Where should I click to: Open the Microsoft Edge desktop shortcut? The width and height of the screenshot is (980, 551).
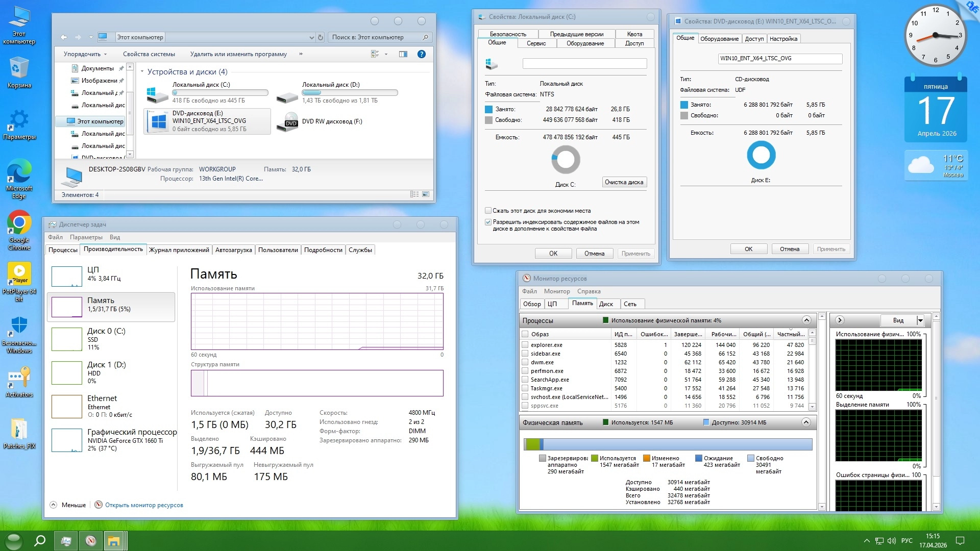coord(19,172)
